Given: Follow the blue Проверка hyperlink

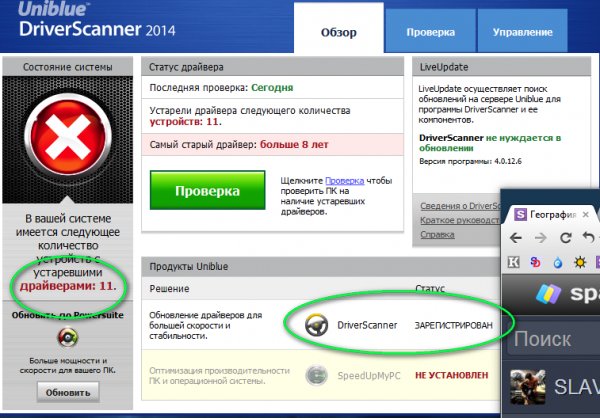Looking at the screenshot, I should click(344, 181).
